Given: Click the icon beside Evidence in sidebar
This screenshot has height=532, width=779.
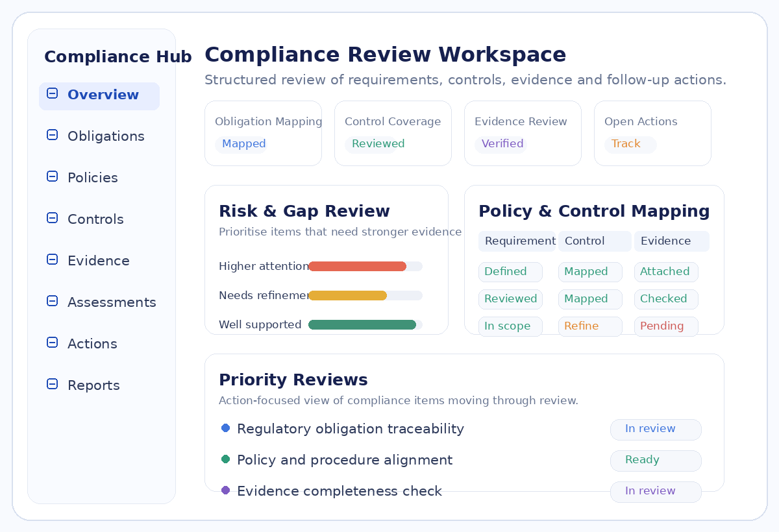Looking at the screenshot, I should [53, 260].
